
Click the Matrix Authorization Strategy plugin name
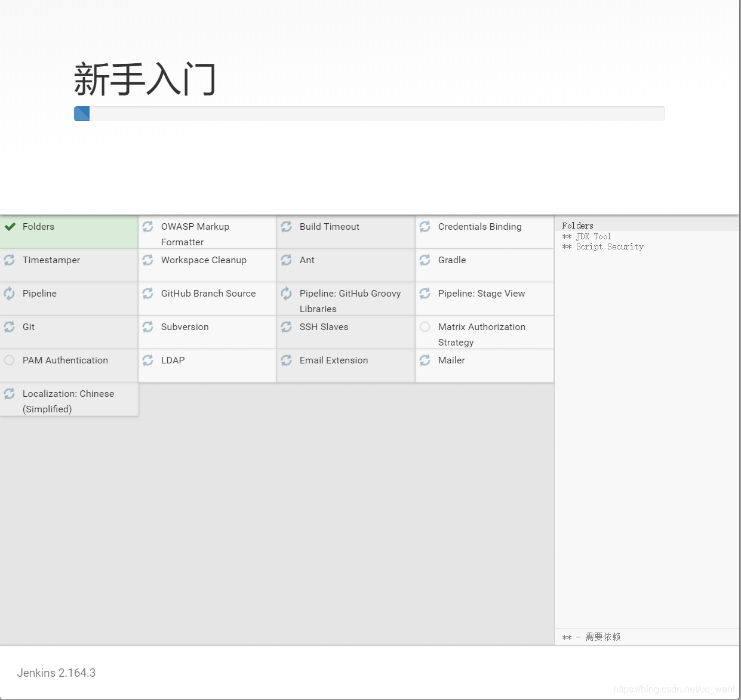tap(482, 335)
